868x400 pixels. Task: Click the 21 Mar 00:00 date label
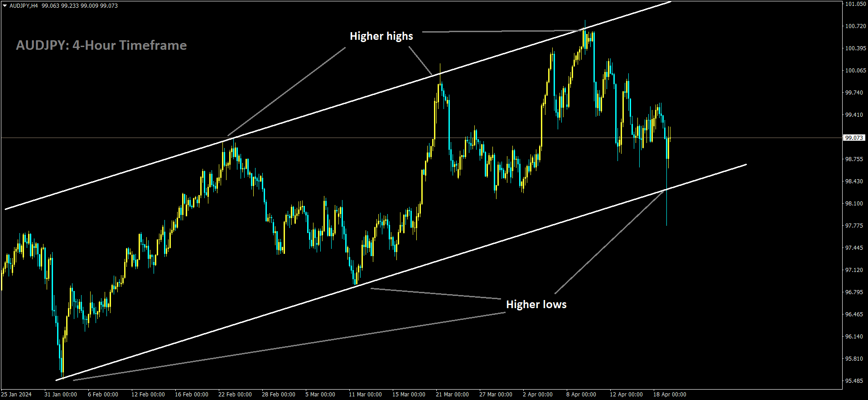coord(452,395)
